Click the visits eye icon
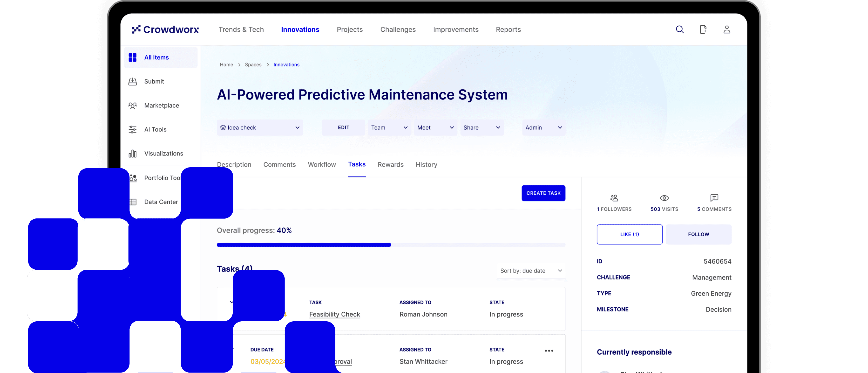This screenshot has width=868, height=373. pyautogui.click(x=664, y=198)
